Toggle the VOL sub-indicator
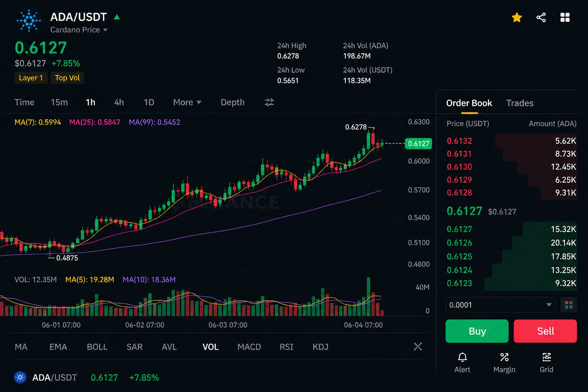 point(211,347)
